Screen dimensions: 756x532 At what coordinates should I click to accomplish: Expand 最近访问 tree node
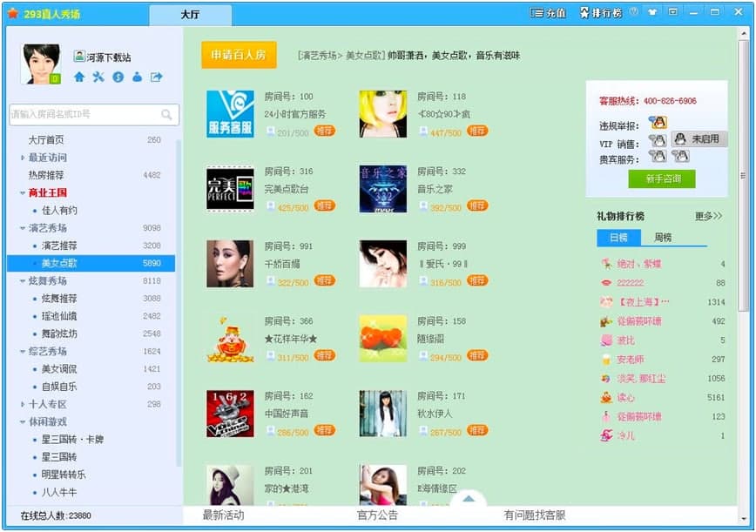(x=22, y=158)
